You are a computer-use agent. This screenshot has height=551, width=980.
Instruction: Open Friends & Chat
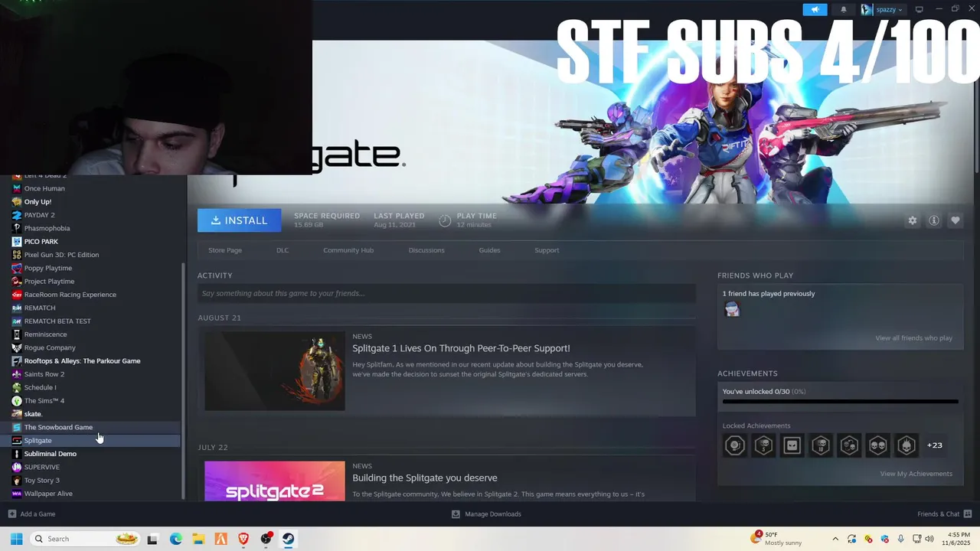(x=944, y=514)
